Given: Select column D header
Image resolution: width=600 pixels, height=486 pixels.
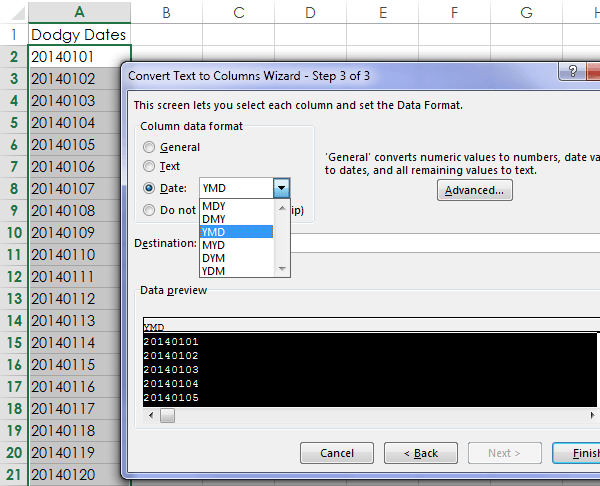Looking at the screenshot, I should 310,12.
